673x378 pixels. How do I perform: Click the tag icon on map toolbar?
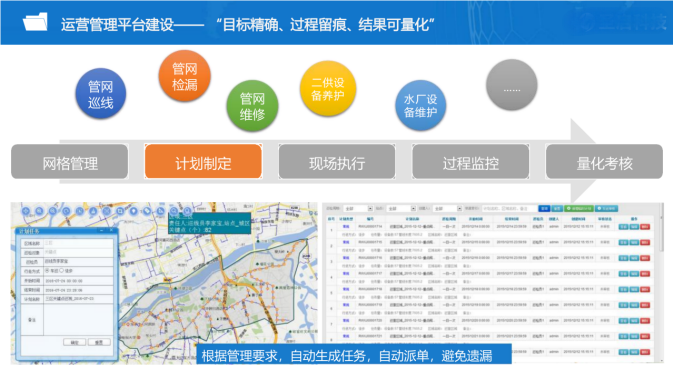[147, 211]
